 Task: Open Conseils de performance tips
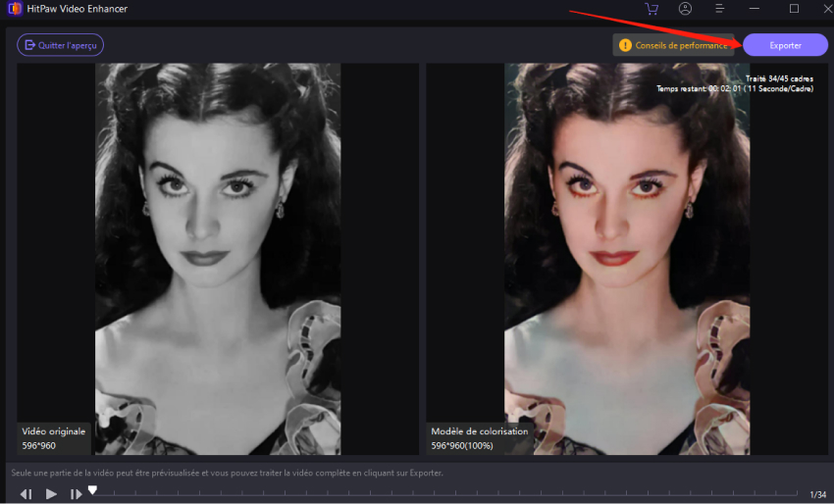click(x=674, y=45)
